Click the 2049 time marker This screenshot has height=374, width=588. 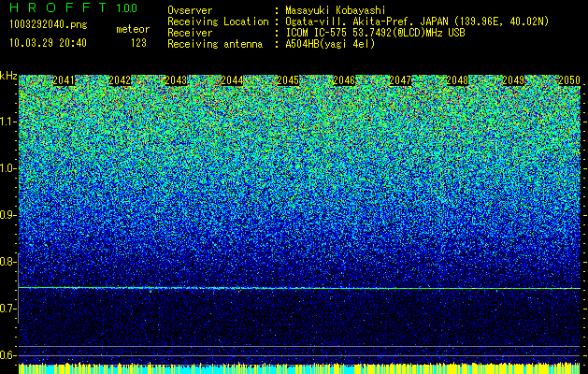pos(513,79)
